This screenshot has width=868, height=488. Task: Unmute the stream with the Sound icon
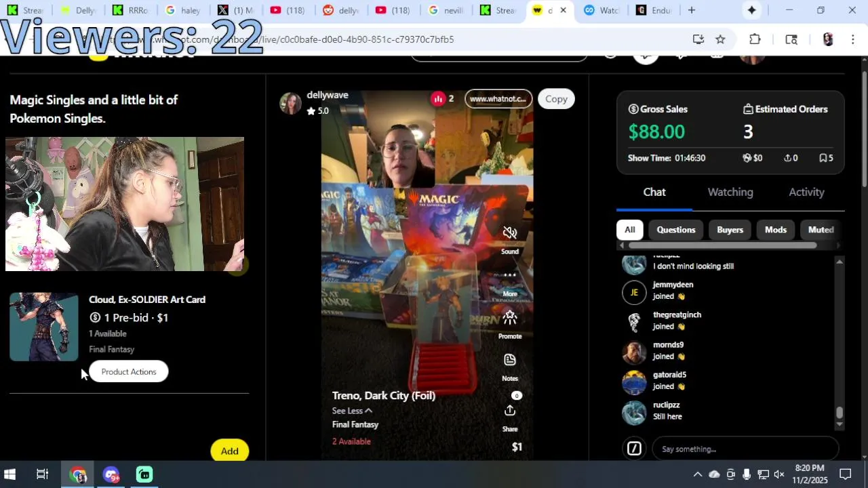point(510,233)
